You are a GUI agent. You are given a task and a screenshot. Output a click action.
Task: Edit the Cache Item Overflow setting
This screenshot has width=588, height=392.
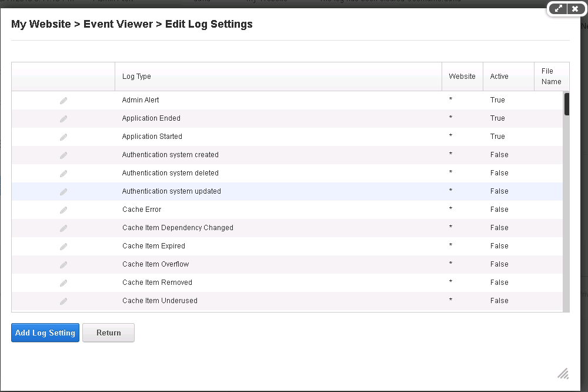(x=64, y=265)
